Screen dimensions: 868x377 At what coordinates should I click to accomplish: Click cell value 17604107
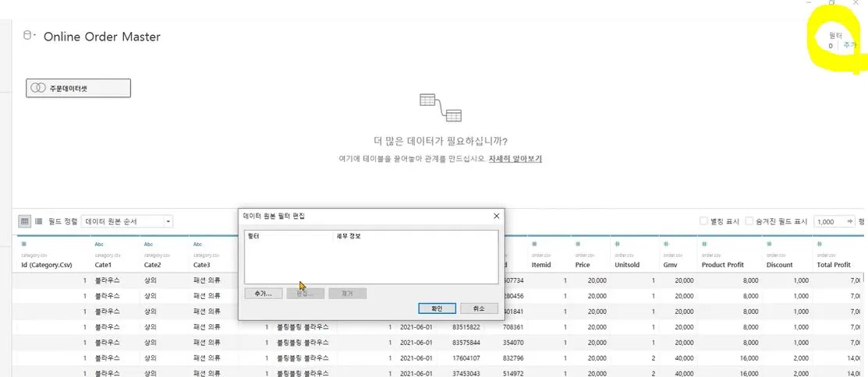click(x=466, y=358)
